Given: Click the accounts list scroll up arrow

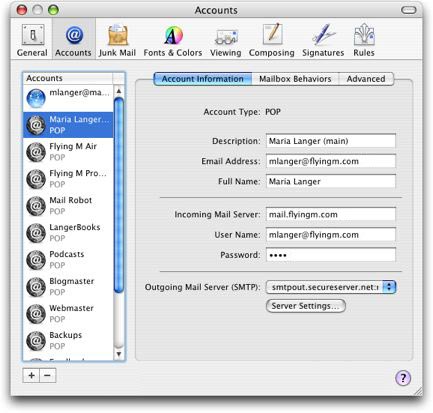Looking at the screenshot, I should coord(119,91).
